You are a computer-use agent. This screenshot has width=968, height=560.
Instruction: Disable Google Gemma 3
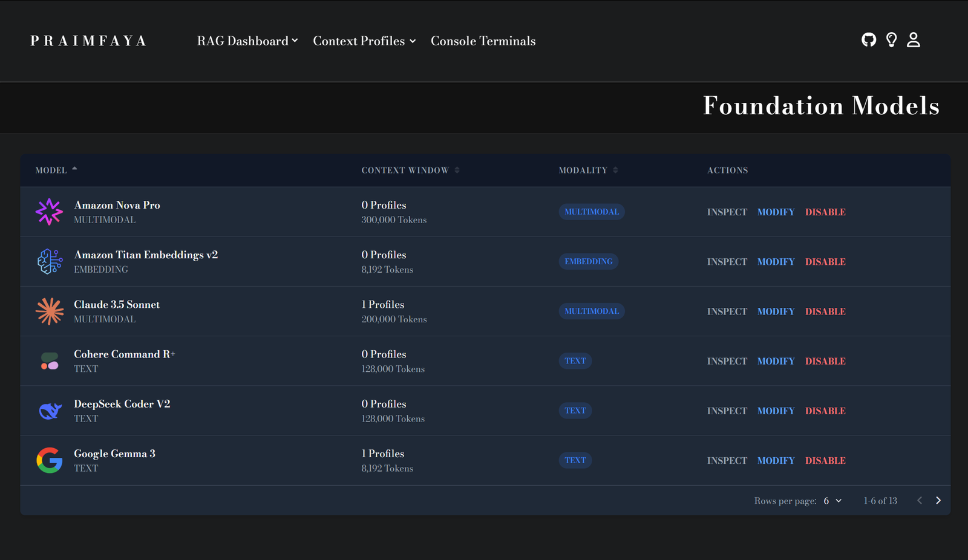pos(825,460)
